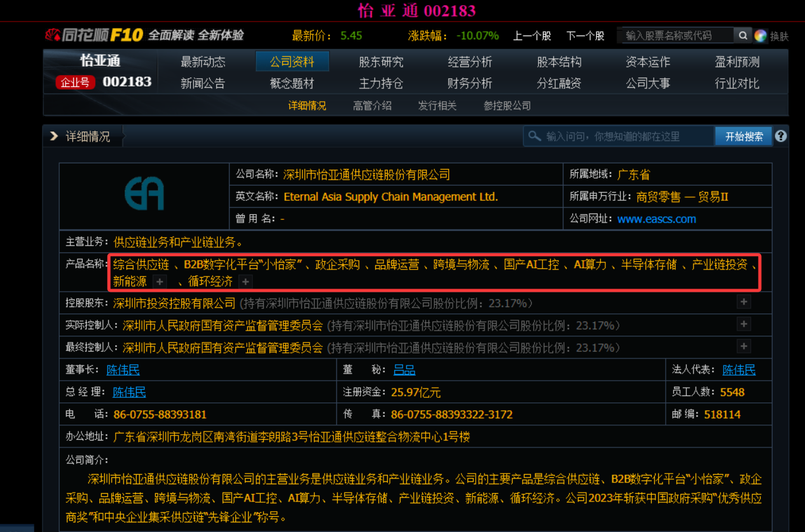Open 发行相关 sub-tab
Viewport: 805px width, 532px height.
point(437,106)
